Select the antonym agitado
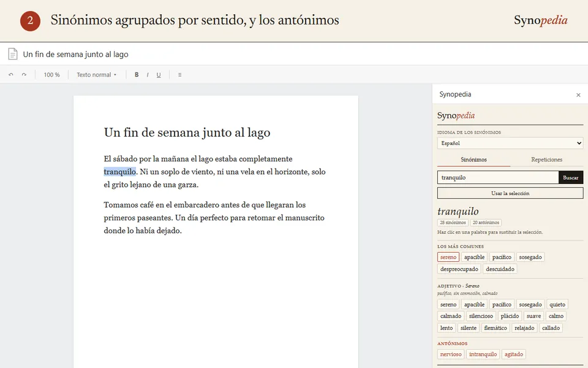This screenshot has width=588, height=368. (x=514, y=354)
